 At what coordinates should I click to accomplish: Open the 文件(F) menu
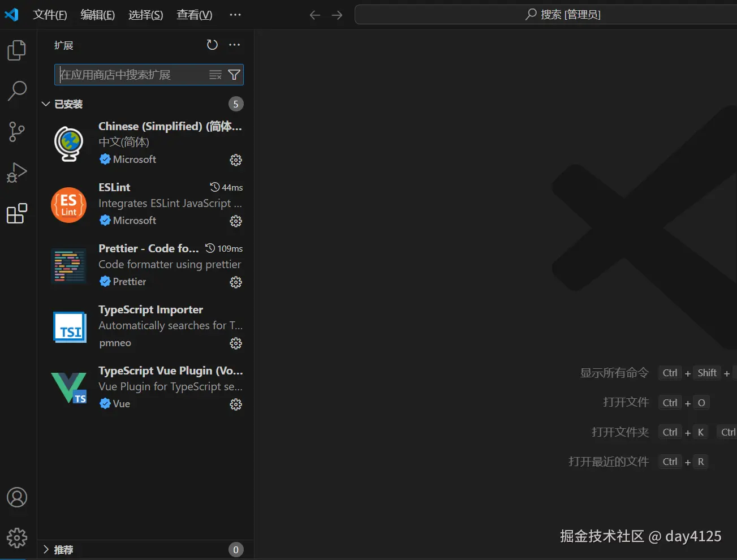(50, 15)
